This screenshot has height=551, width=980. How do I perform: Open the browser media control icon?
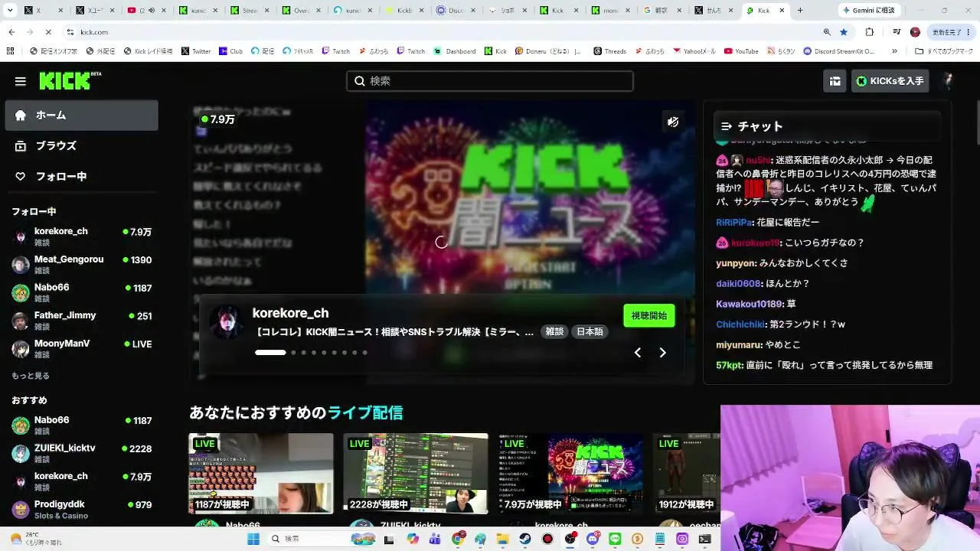click(897, 32)
